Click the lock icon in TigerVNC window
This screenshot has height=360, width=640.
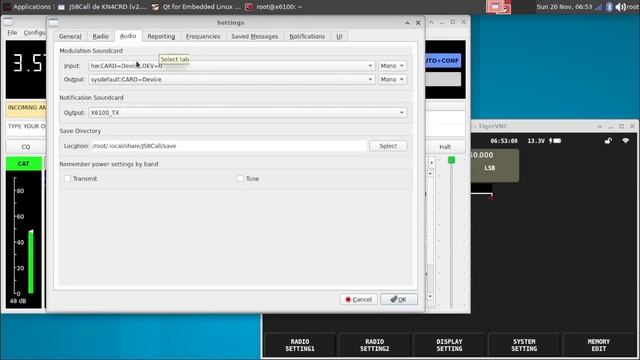click(x=608, y=141)
